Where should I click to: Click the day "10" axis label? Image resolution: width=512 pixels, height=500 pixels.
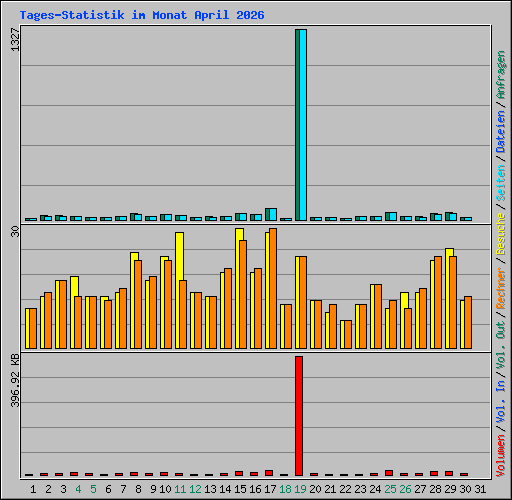click(165, 489)
